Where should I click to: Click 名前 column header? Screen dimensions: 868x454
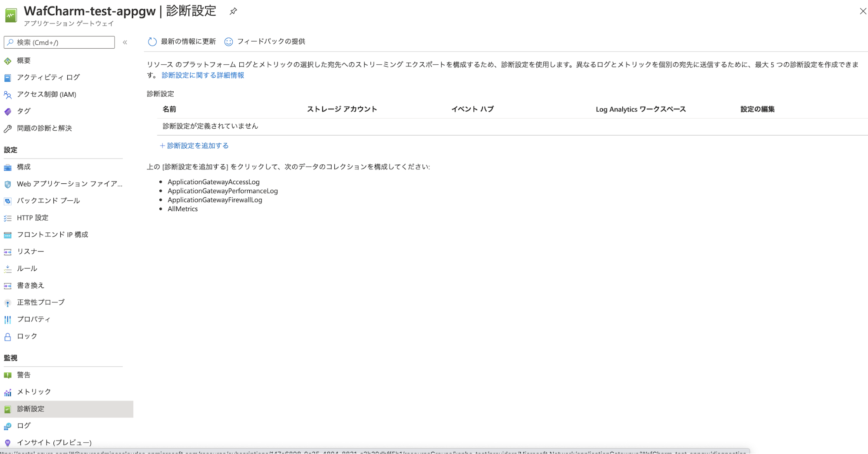(x=169, y=109)
